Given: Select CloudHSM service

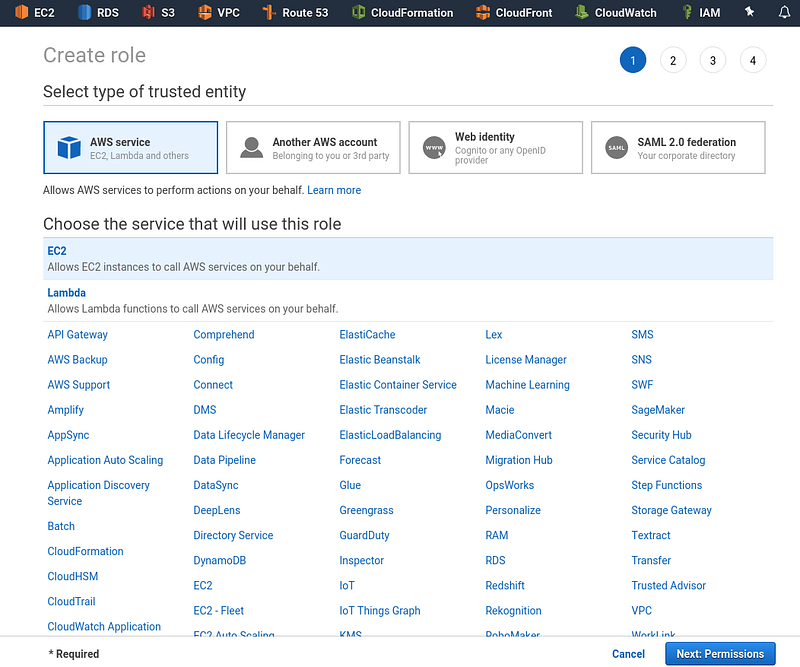Looking at the screenshot, I should pyautogui.click(x=73, y=576).
